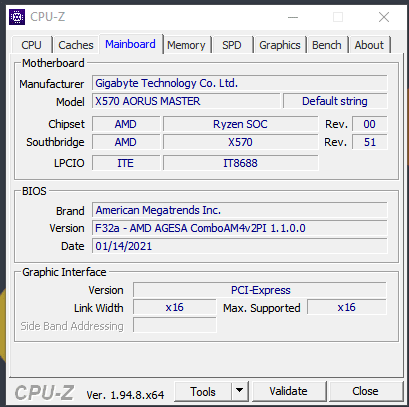The width and height of the screenshot is (409, 407).
Task: Close the CPU-Z window with X
Action: point(384,17)
